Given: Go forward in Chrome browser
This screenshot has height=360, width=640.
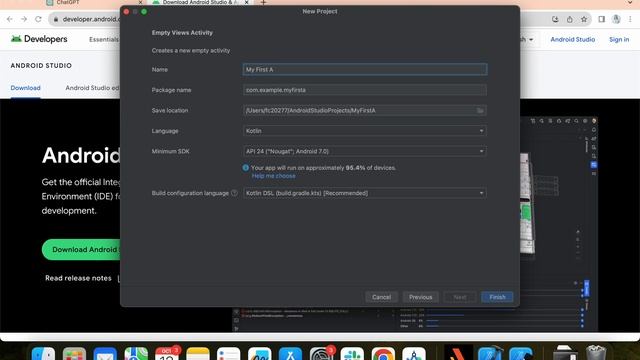Looking at the screenshot, I should (x=24, y=19).
